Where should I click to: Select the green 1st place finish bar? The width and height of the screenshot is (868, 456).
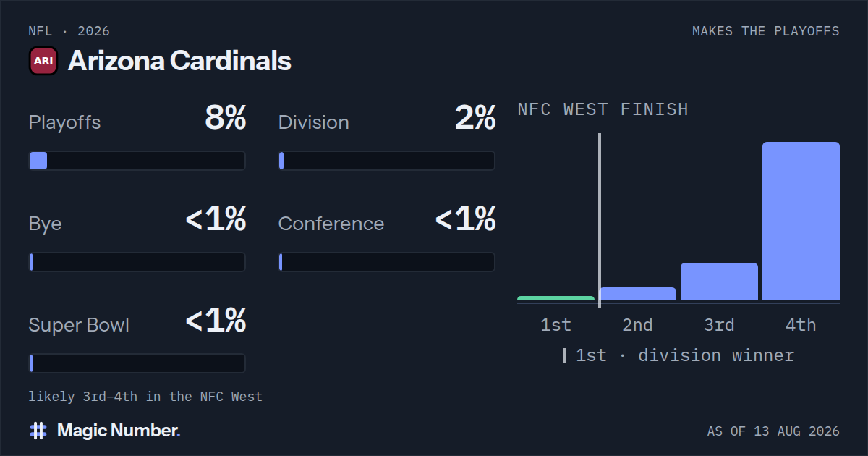(x=556, y=297)
